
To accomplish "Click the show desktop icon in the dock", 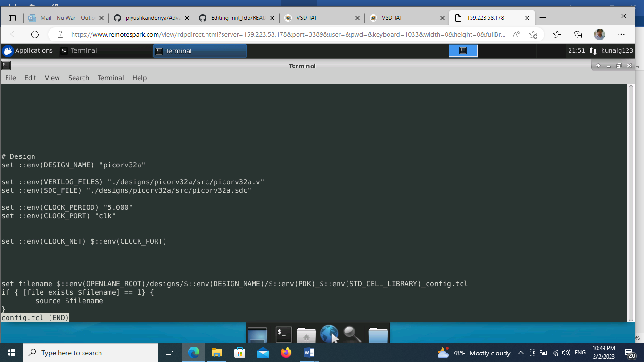I will 256,334.
